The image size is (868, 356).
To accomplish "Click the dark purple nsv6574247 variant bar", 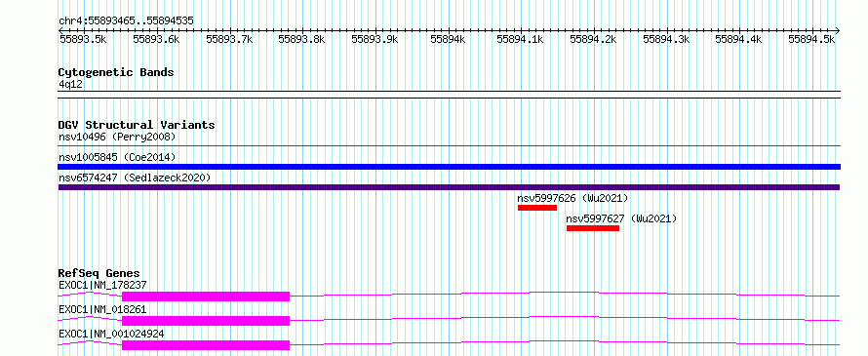I will tap(449, 187).
